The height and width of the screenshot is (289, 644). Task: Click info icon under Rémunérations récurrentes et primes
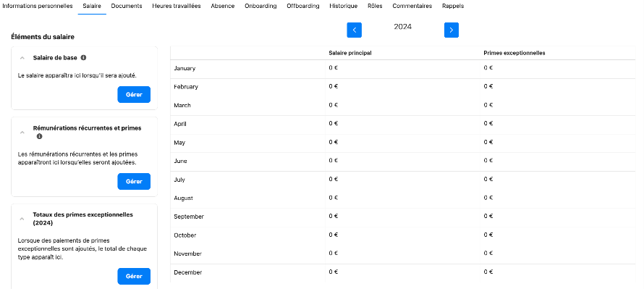pyautogui.click(x=39, y=136)
